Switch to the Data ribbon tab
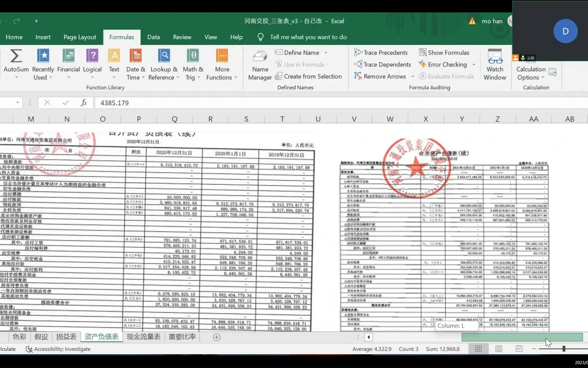Screen dimensions: 588x368 [153, 37]
